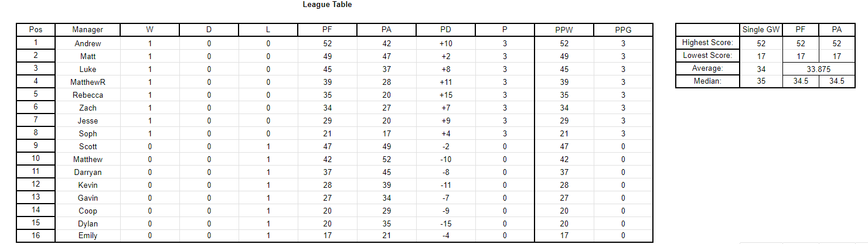Select the PD column header
This screenshot has width=868, height=244.
click(x=445, y=30)
